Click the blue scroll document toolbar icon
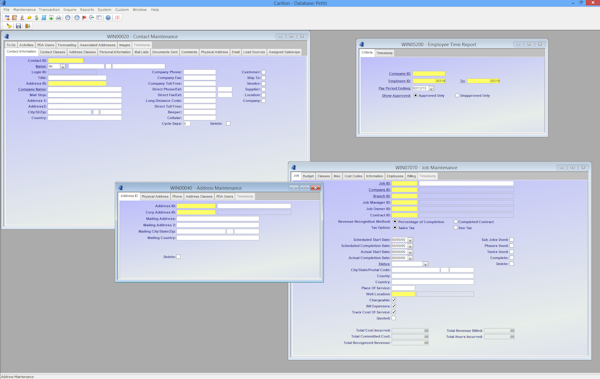 [44, 18]
